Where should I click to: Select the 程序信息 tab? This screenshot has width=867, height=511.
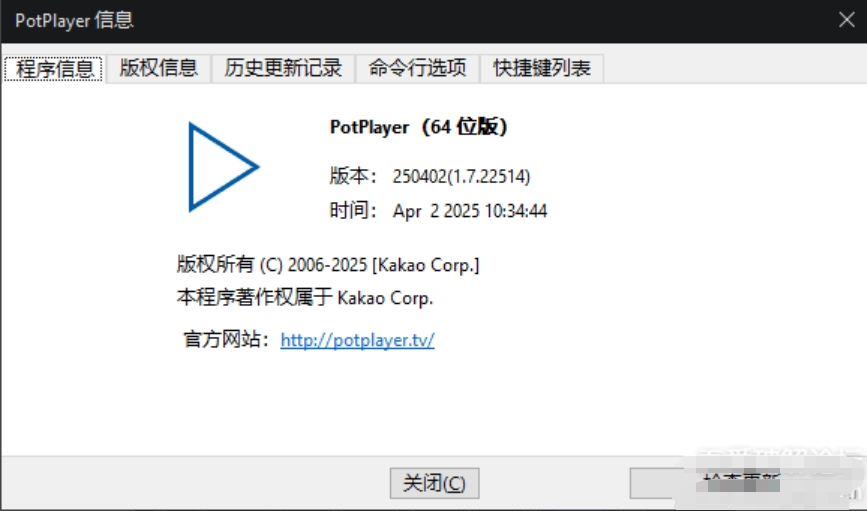point(54,69)
